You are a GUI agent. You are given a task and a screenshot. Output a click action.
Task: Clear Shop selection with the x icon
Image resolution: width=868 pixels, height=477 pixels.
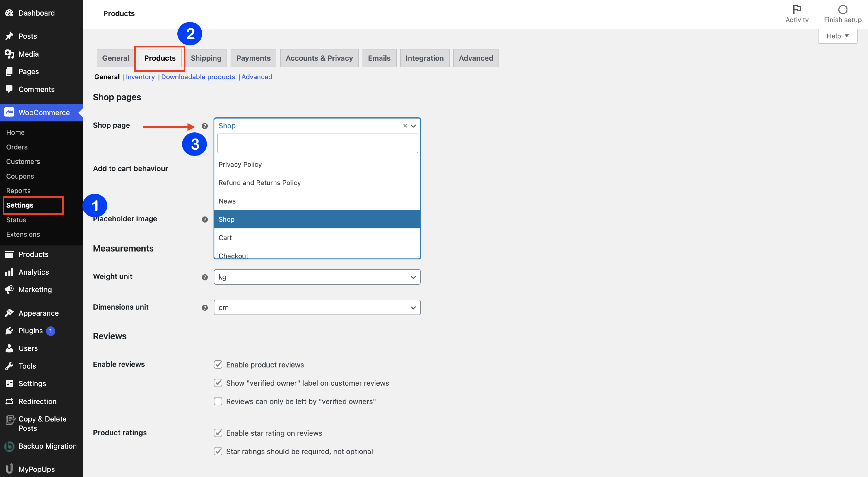point(405,125)
